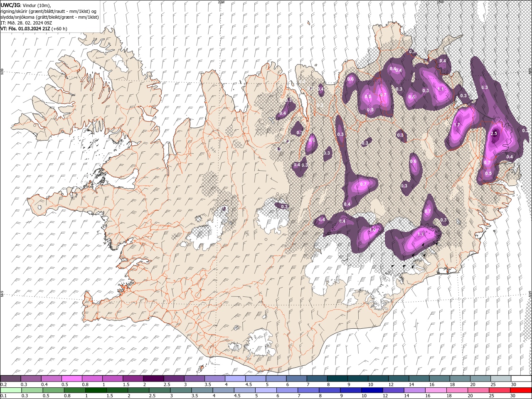Click the 0.2 swatch in upper legend row
This screenshot has height=399, width=532.
[10, 379]
